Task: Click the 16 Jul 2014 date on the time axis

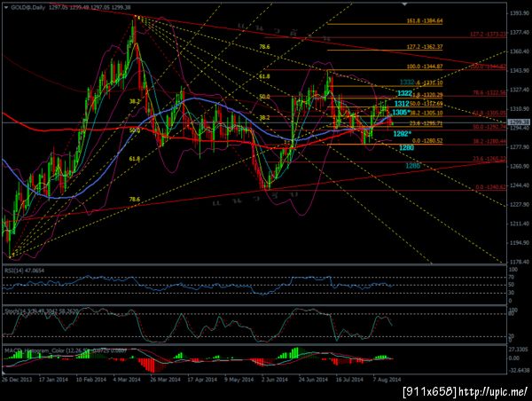Action: 350,380
